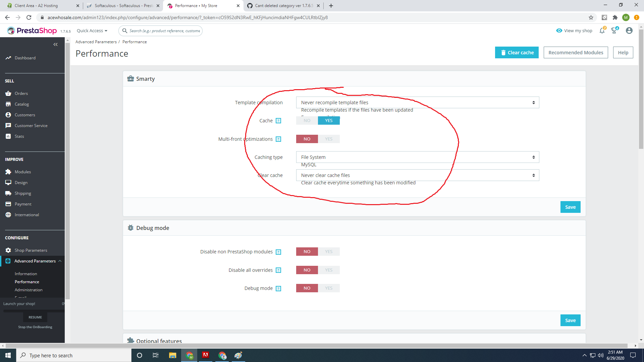Open File Explorer from the taskbar
Viewport: 644px width, 362px height.
tap(172, 355)
